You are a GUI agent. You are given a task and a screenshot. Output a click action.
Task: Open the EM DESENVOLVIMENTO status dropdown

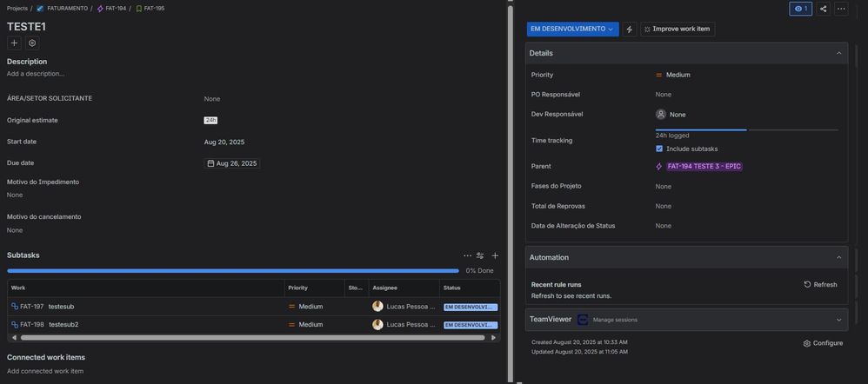point(572,29)
